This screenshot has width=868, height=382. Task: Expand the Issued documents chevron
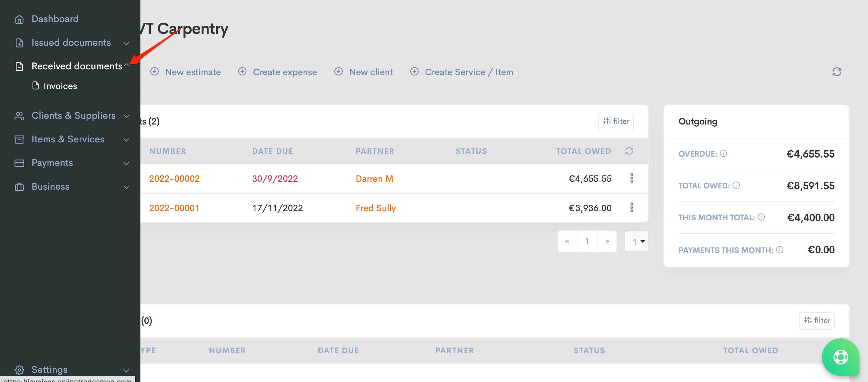127,43
